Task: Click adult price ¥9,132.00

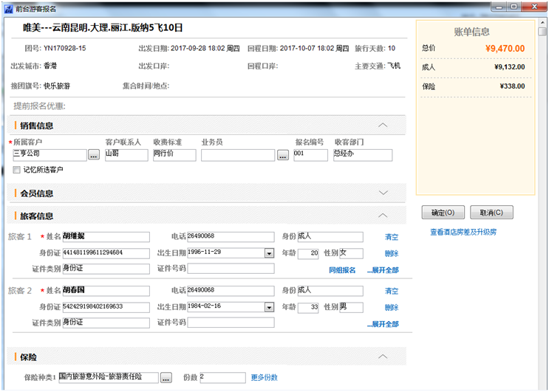Action: click(x=509, y=66)
